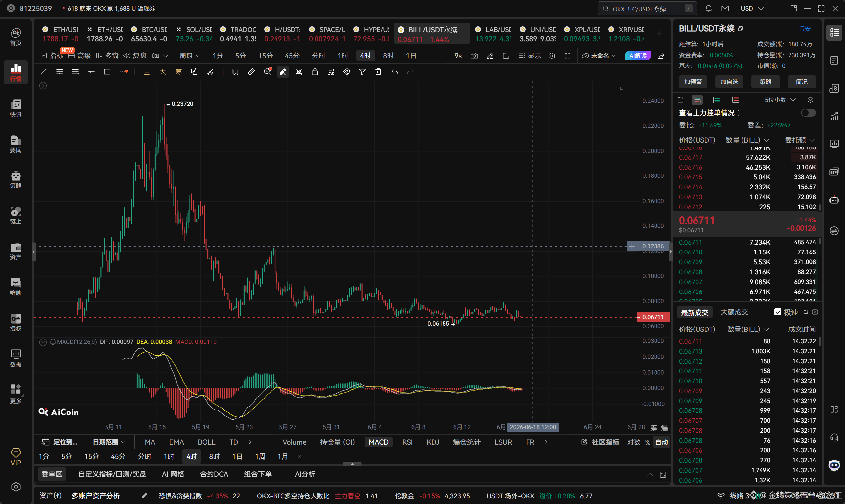The width and height of the screenshot is (845, 504).
Task: Click the 简况 button
Action: click(802, 82)
